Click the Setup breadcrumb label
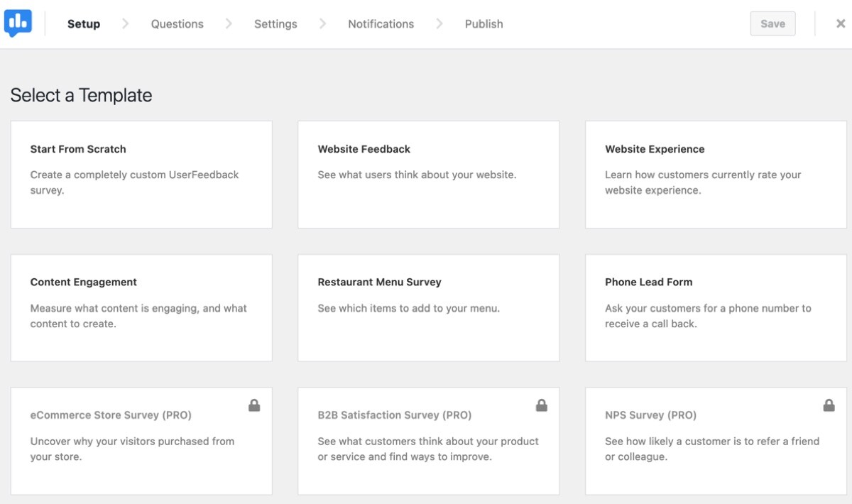The width and height of the screenshot is (852, 504). click(x=83, y=23)
